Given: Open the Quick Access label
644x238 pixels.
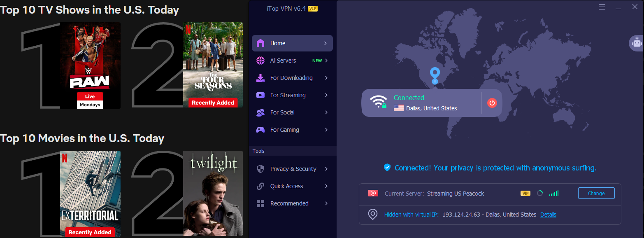Looking at the screenshot, I should click(x=286, y=186).
